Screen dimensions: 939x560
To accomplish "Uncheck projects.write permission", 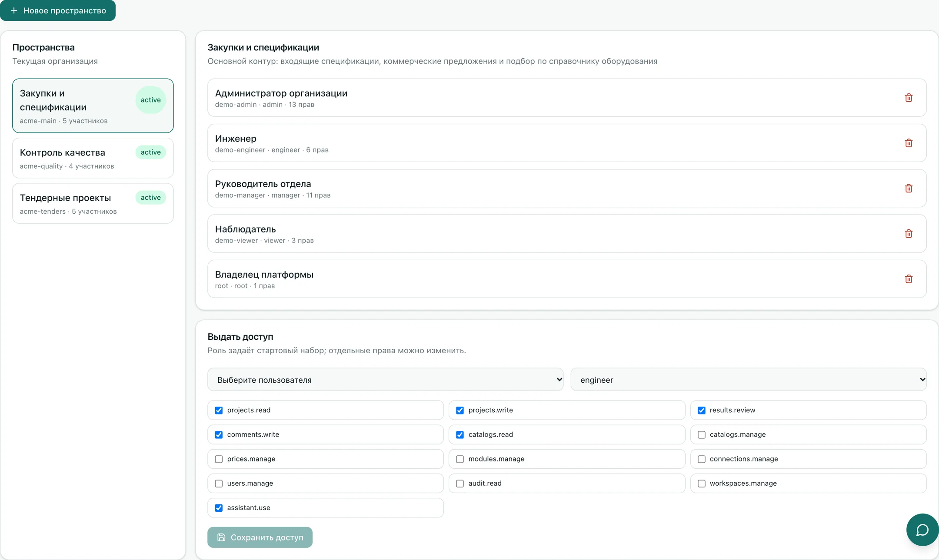I will (460, 410).
